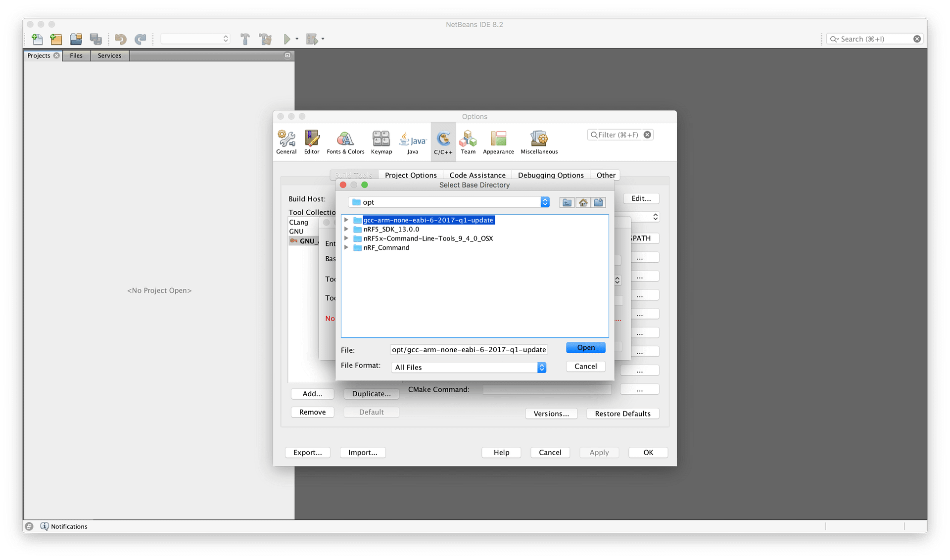Click the Redo toolbar icon
The width and height of the screenshot is (950, 560).
[x=141, y=39]
